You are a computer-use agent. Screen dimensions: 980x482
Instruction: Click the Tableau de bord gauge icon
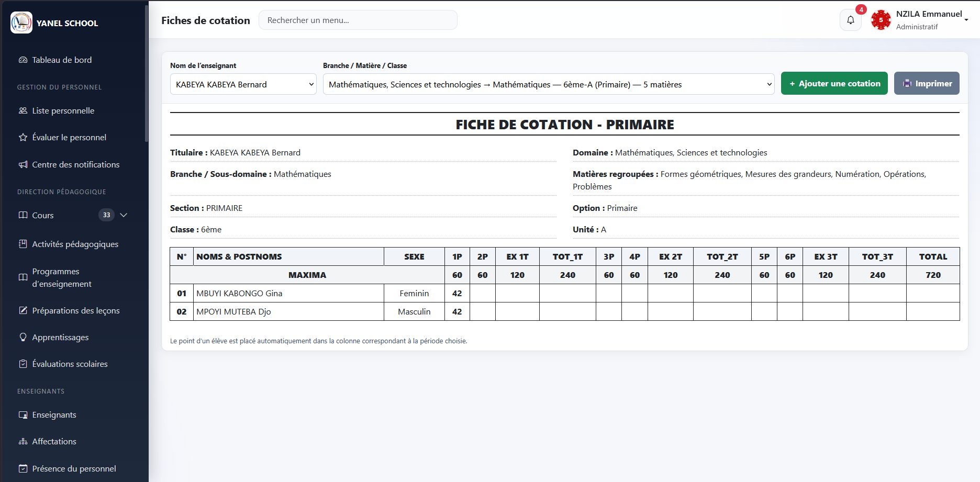pos(23,60)
